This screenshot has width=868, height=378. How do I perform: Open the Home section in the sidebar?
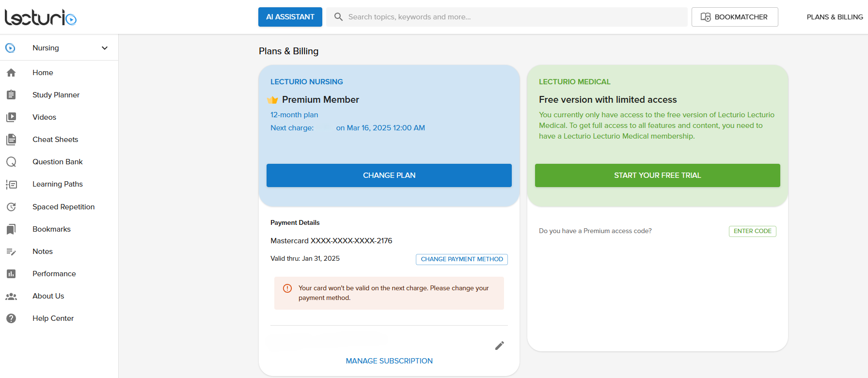12,72
